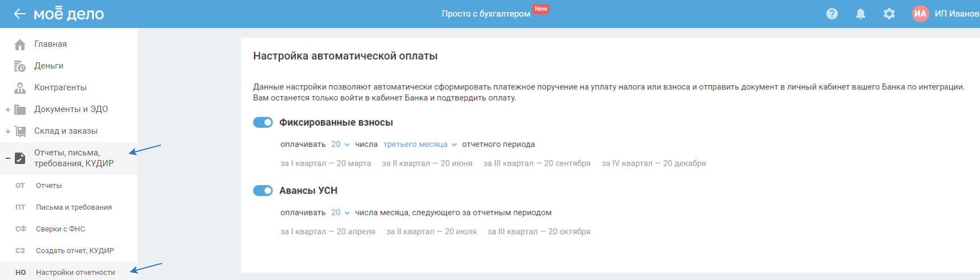Click the Настройка автоматической оплаты heading

(x=346, y=56)
